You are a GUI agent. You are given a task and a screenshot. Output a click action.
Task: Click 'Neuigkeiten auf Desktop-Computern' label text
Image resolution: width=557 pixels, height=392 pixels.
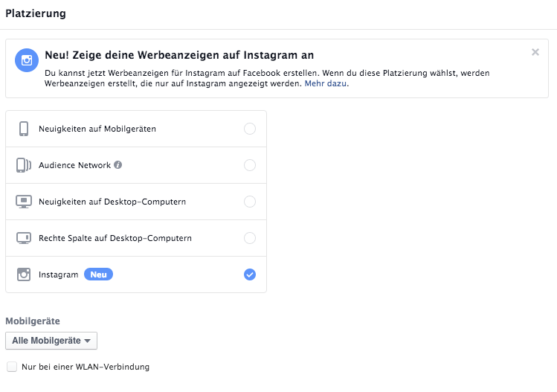point(112,202)
